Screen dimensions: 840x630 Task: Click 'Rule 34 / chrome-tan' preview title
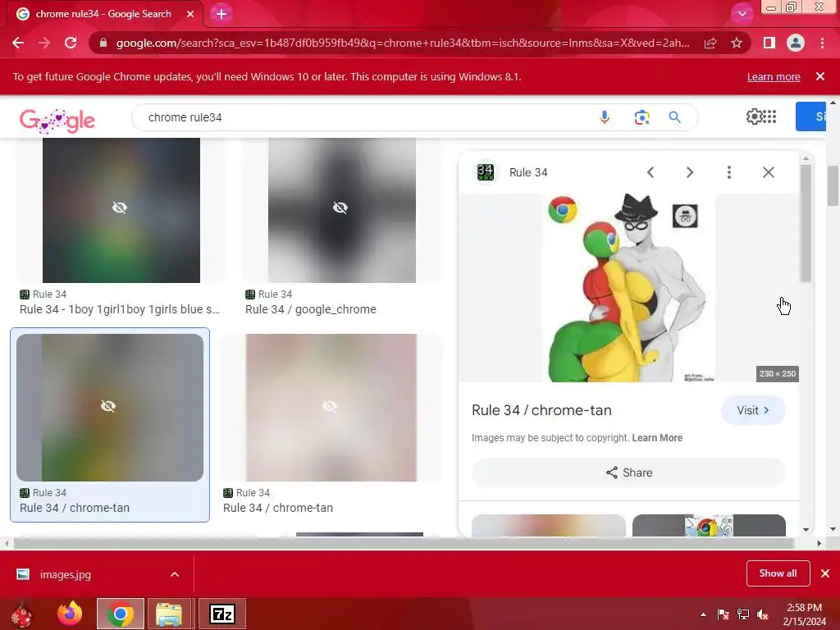point(541,410)
